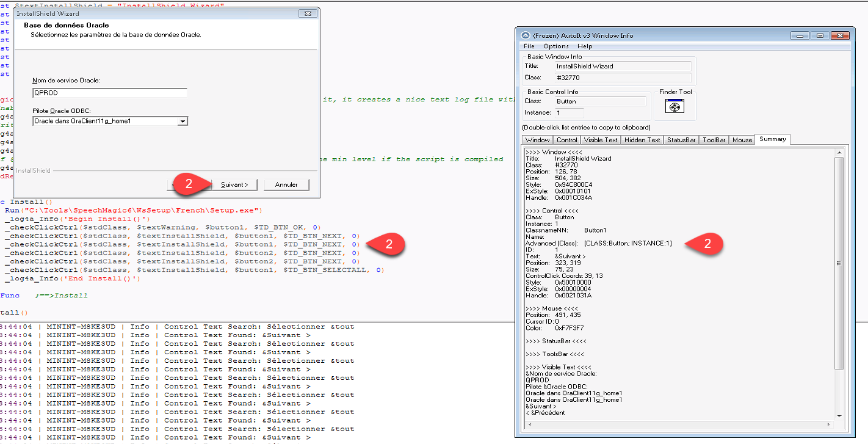
Task: Switch to the Mouse tab
Action: click(742, 140)
